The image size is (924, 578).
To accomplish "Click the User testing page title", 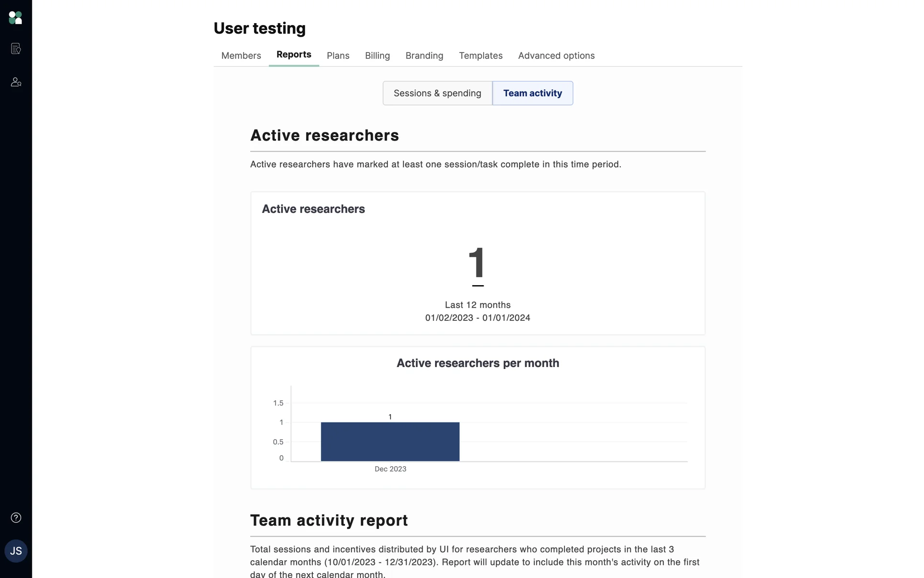I will tap(259, 28).
